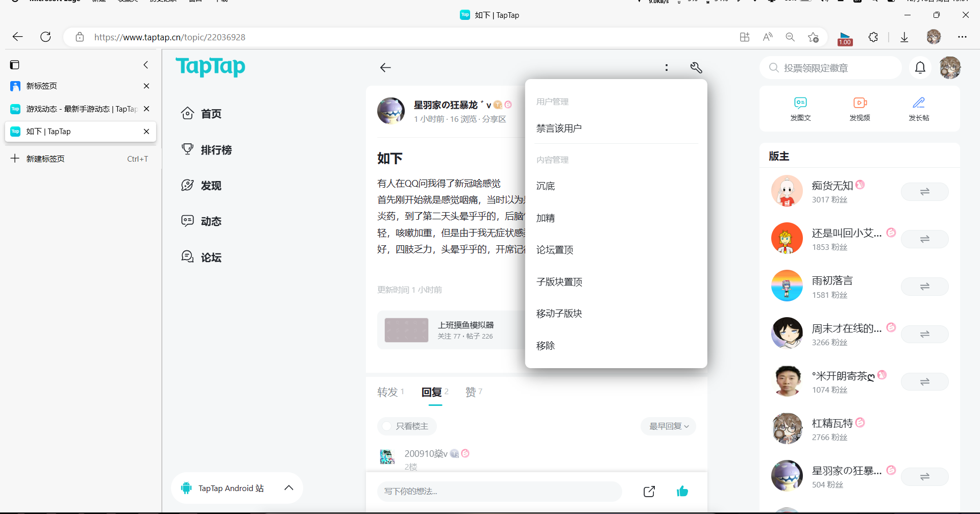This screenshot has width=980, height=514.
Task: Follow moderator 米开朗寄茶
Action: coord(924,382)
